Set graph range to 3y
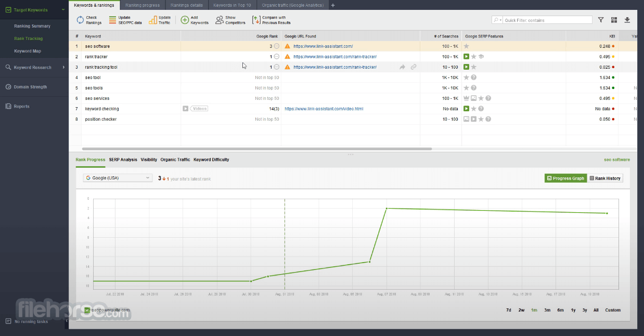 [x=585, y=310]
